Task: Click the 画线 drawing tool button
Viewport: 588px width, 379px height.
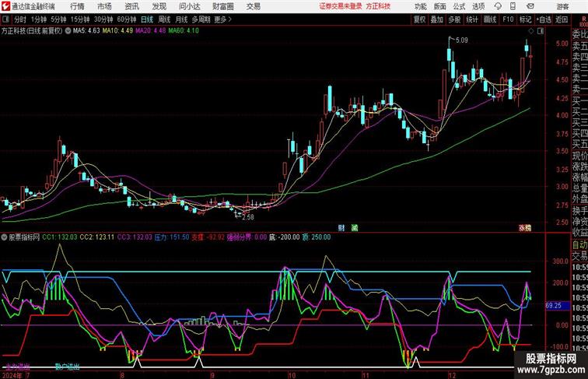Action: pyautogui.click(x=490, y=19)
